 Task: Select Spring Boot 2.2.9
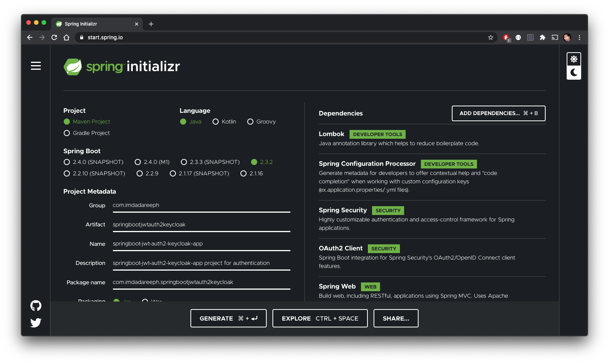pos(147,173)
